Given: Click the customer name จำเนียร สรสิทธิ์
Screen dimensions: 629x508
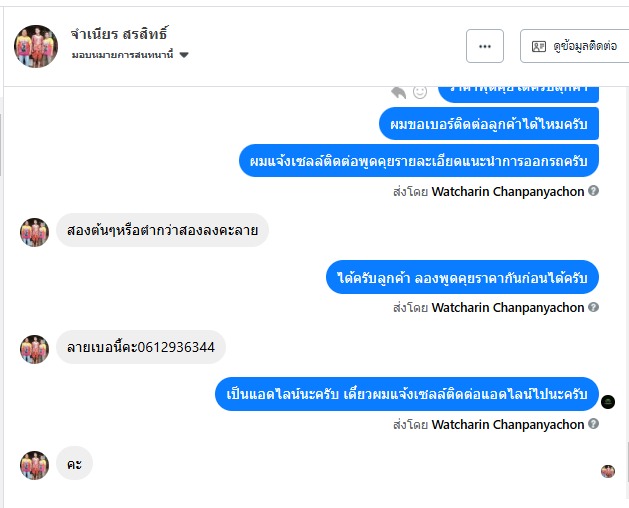Looking at the screenshot, I should (x=119, y=34).
